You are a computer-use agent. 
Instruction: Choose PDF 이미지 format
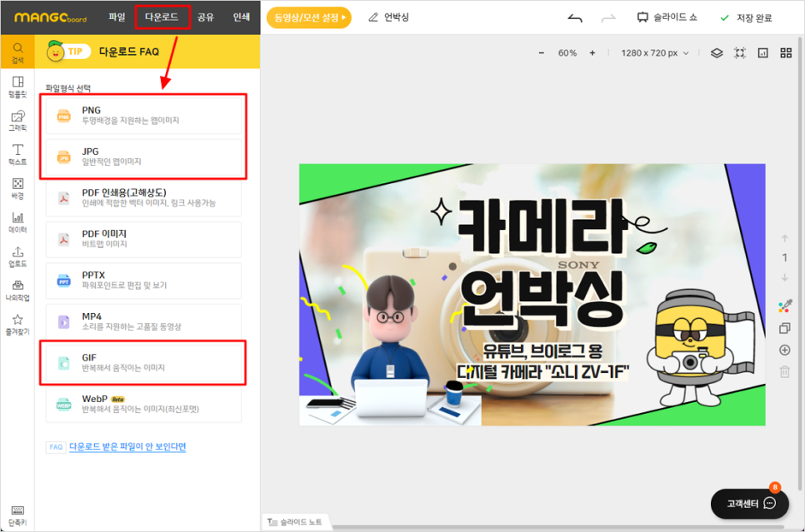[x=143, y=239]
